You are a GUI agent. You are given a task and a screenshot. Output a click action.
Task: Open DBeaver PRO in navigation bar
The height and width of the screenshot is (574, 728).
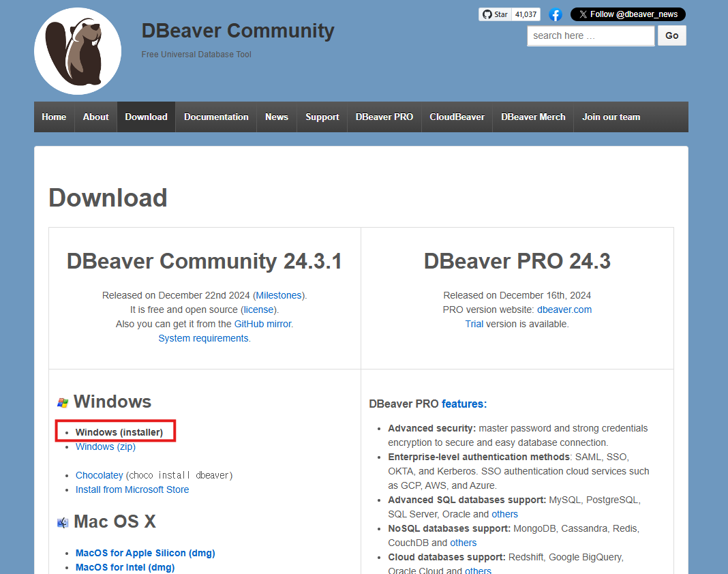click(x=384, y=117)
